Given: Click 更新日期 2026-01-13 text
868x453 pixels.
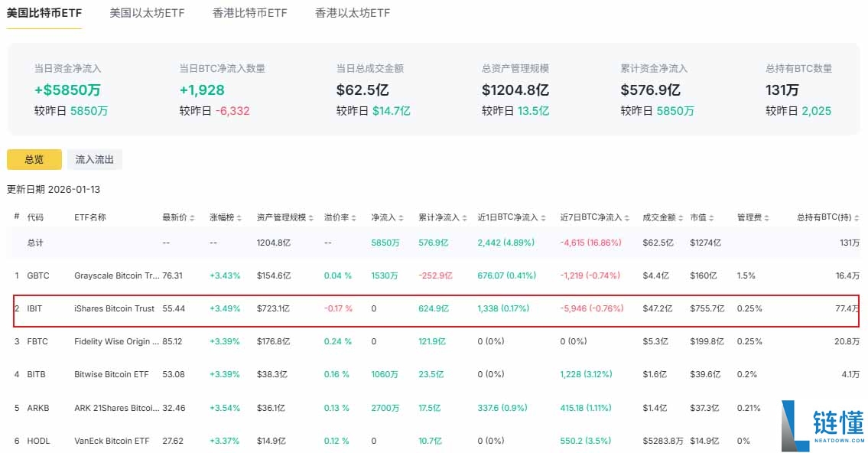Looking at the screenshot, I should [x=54, y=190].
